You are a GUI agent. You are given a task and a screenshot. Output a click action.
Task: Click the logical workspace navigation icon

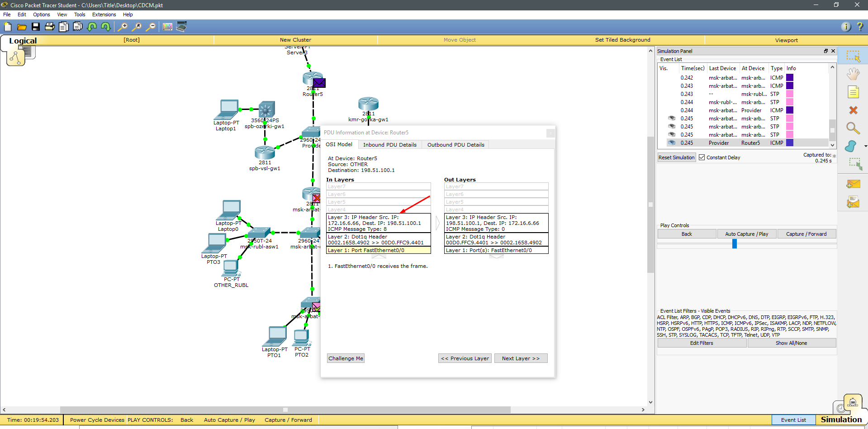coord(16,57)
